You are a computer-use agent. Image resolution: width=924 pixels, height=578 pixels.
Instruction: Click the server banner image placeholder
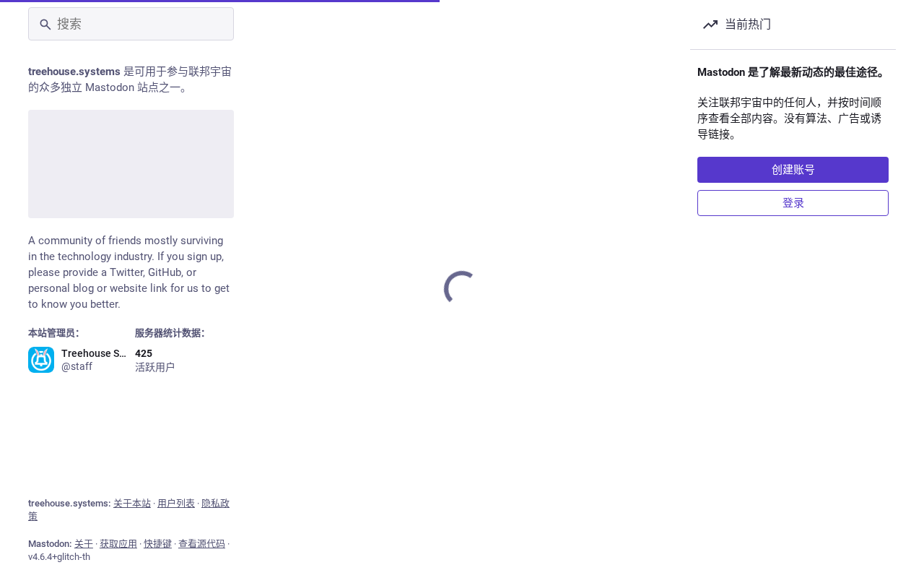click(x=131, y=164)
